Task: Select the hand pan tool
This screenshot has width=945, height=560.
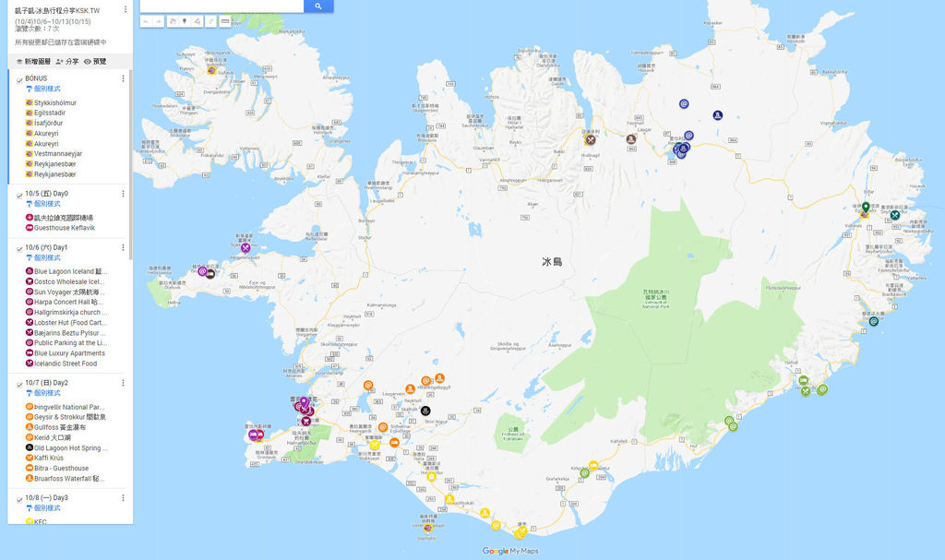Action: click(172, 21)
